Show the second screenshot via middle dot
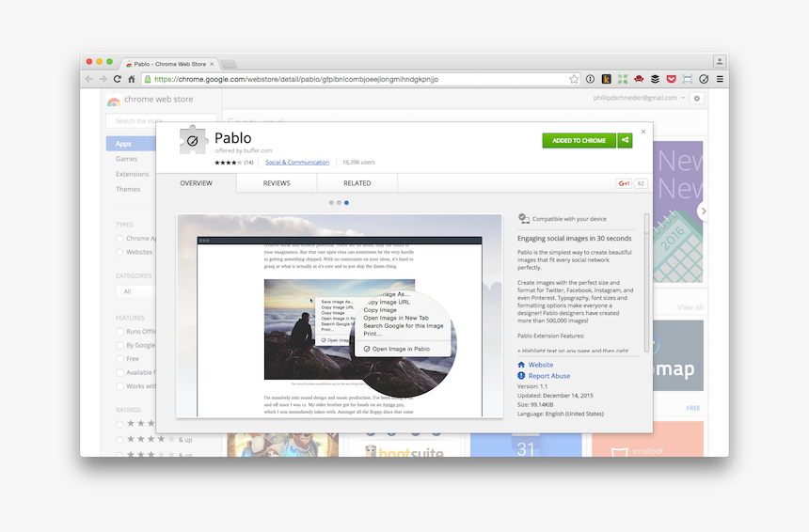 [x=339, y=203]
